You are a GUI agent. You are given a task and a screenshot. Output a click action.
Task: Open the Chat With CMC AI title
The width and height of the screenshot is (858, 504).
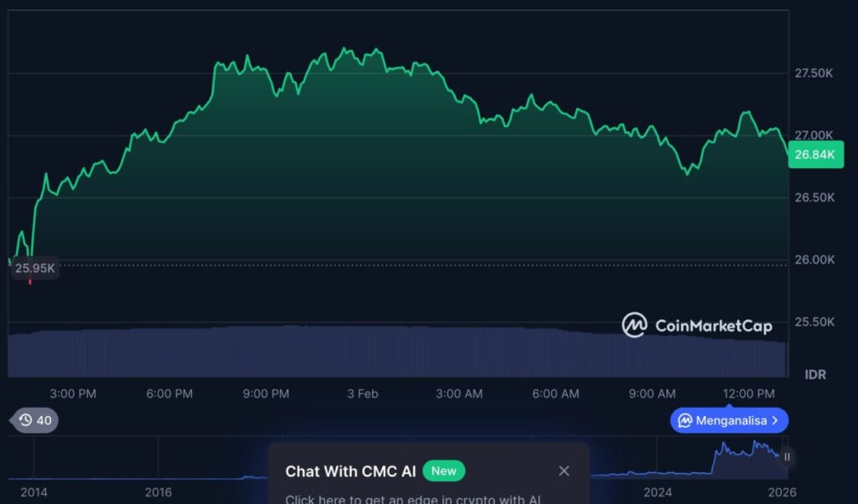tap(350, 471)
